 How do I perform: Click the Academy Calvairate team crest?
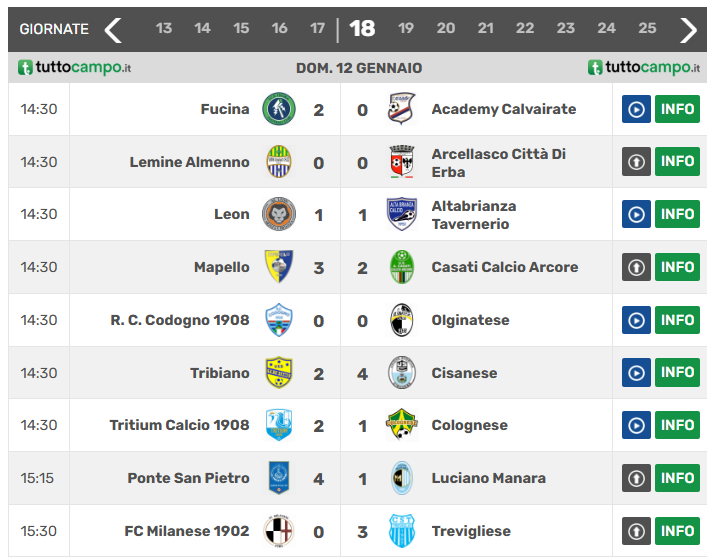coord(401,109)
